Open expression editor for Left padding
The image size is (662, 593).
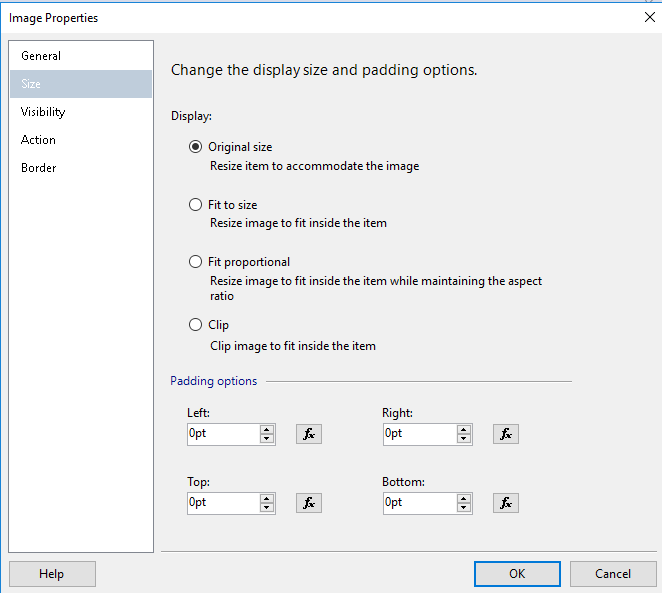point(309,434)
